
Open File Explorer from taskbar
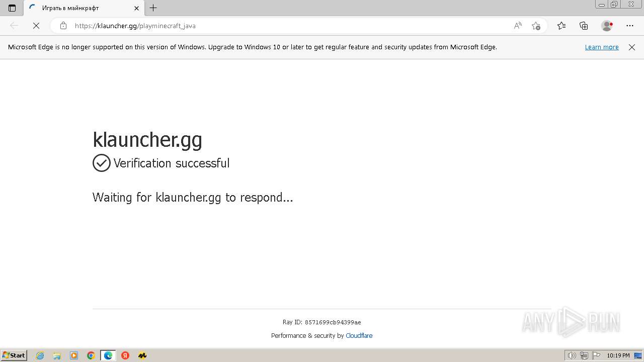pyautogui.click(x=57, y=355)
